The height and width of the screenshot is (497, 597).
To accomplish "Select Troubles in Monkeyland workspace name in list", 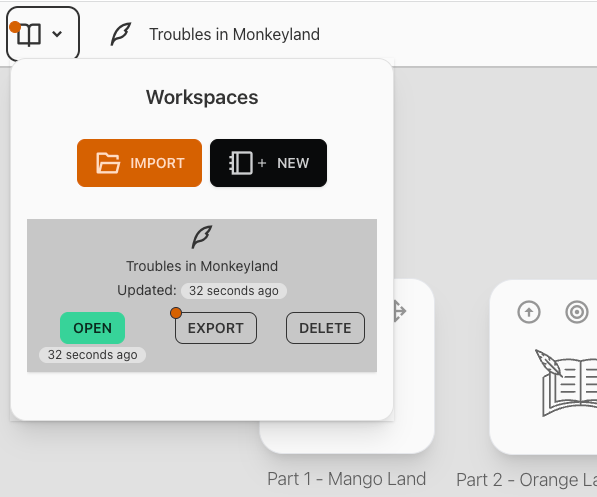I will [x=202, y=266].
